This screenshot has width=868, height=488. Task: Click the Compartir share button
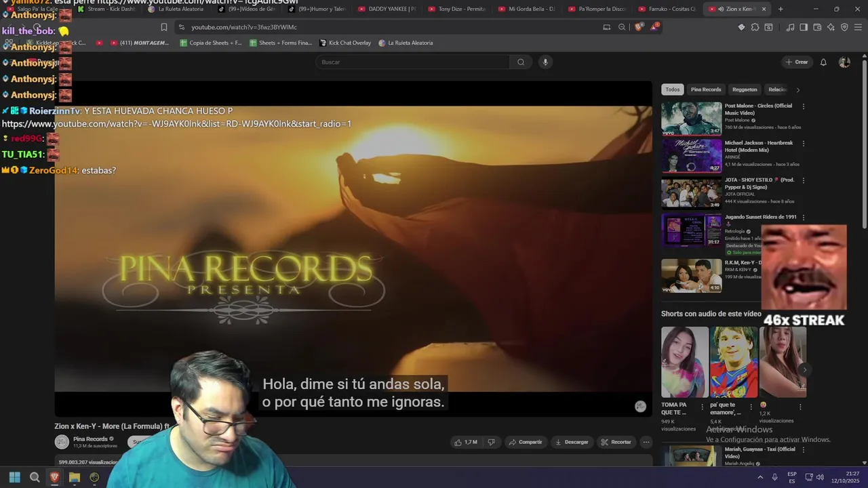point(526,442)
